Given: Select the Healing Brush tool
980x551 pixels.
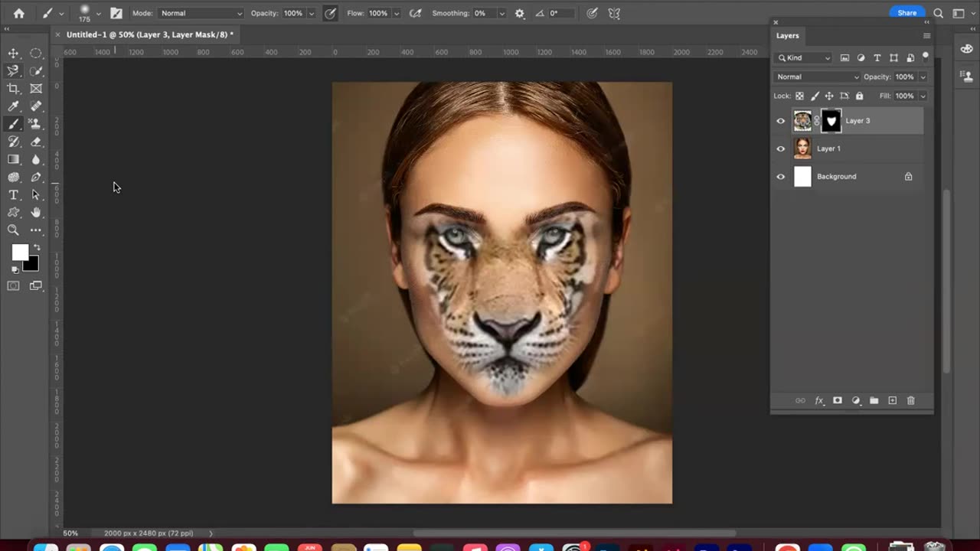Looking at the screenshot, I should point(36,106).
